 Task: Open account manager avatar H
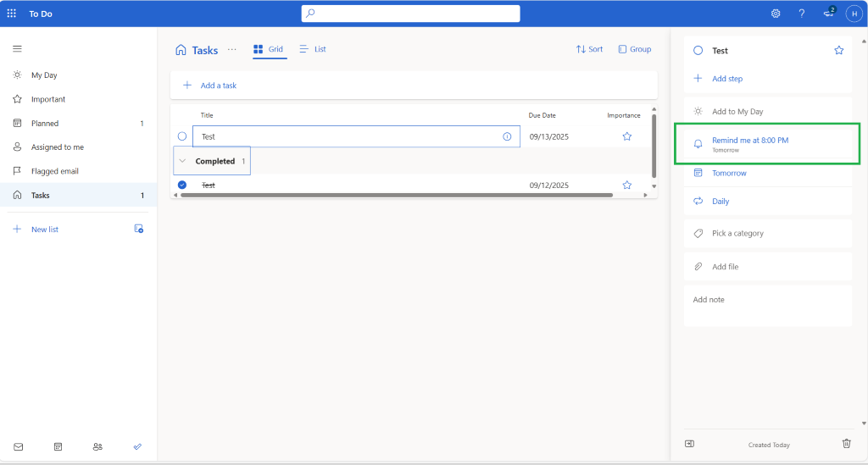pos(854,14)
